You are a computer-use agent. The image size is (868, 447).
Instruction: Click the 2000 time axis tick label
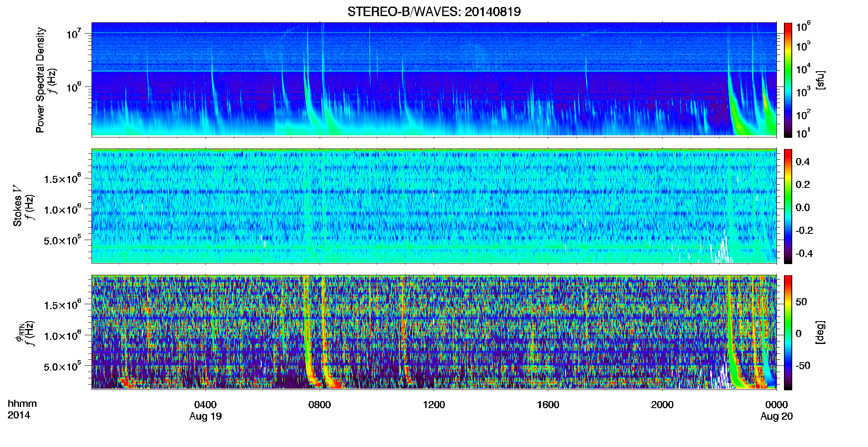662,405
